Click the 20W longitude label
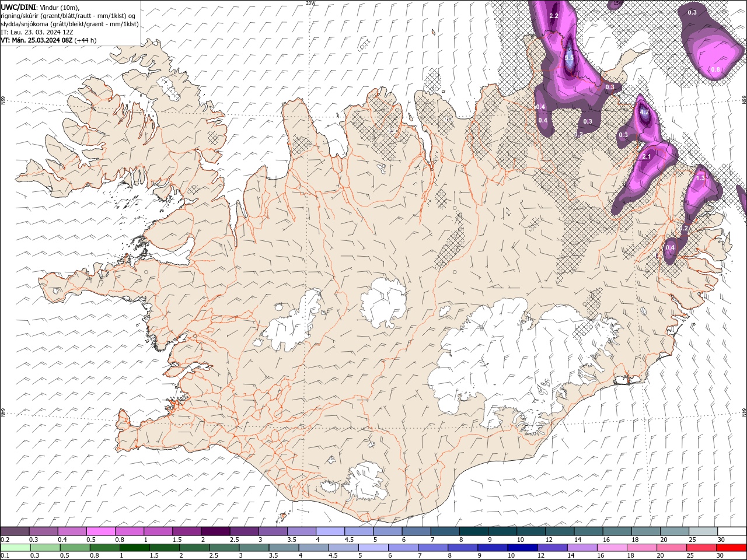747x560 pixels. (310, 3)
